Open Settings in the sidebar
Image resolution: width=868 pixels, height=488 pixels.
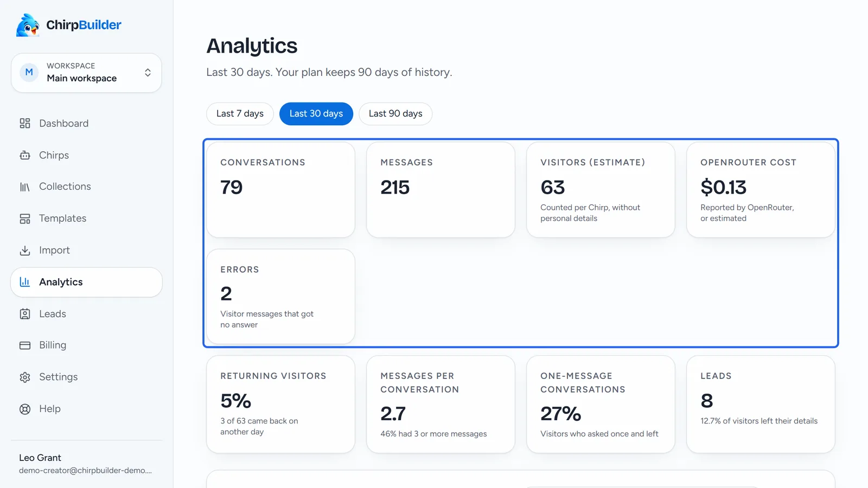coord(86,377)
